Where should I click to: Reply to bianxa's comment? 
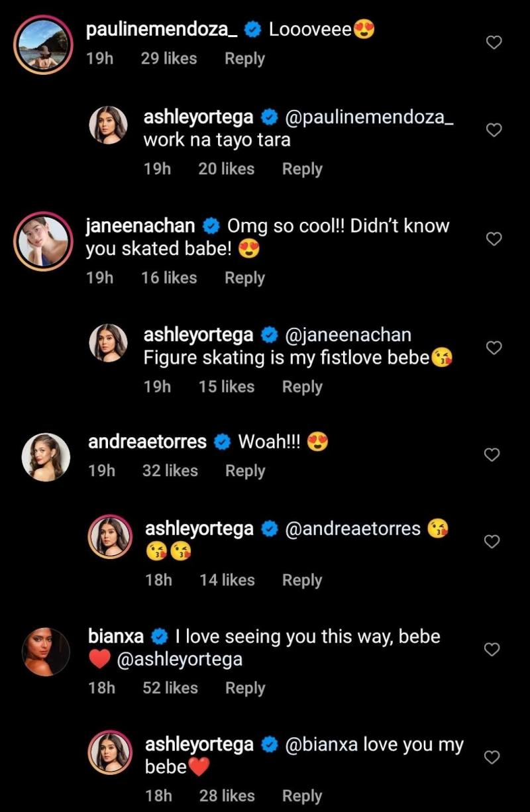tap(245, 688)
